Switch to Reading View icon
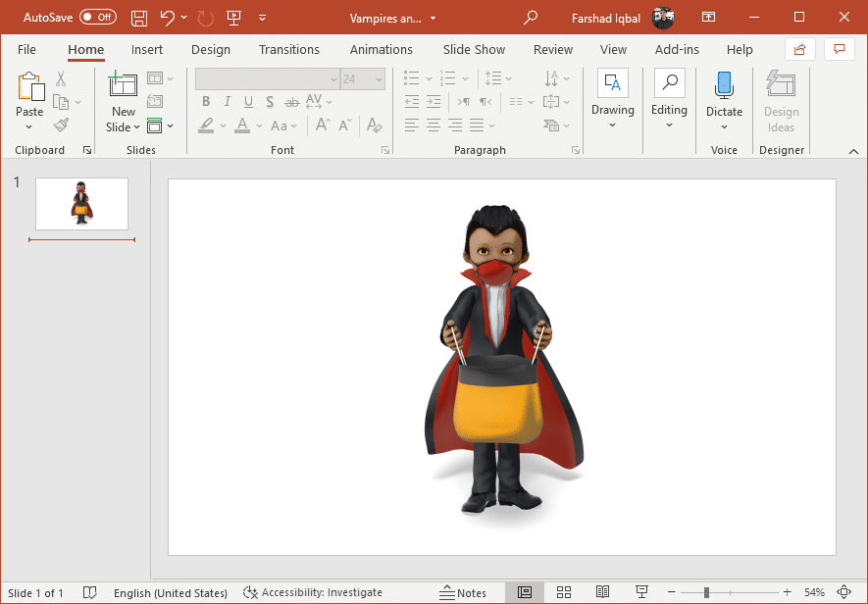Viewport: 868px width, 604px height. (x=602, y=592)
